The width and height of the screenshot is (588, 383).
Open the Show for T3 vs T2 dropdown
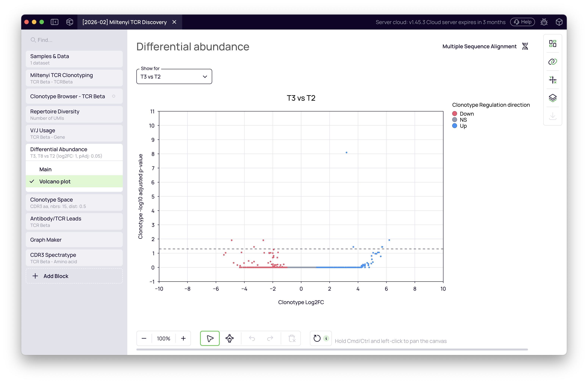click(174, 76)
